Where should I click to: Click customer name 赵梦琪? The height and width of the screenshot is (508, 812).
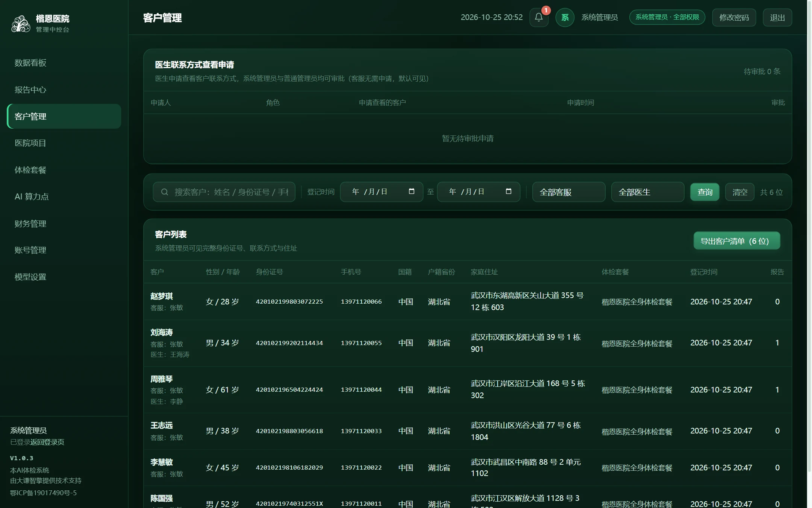(162, 296)
